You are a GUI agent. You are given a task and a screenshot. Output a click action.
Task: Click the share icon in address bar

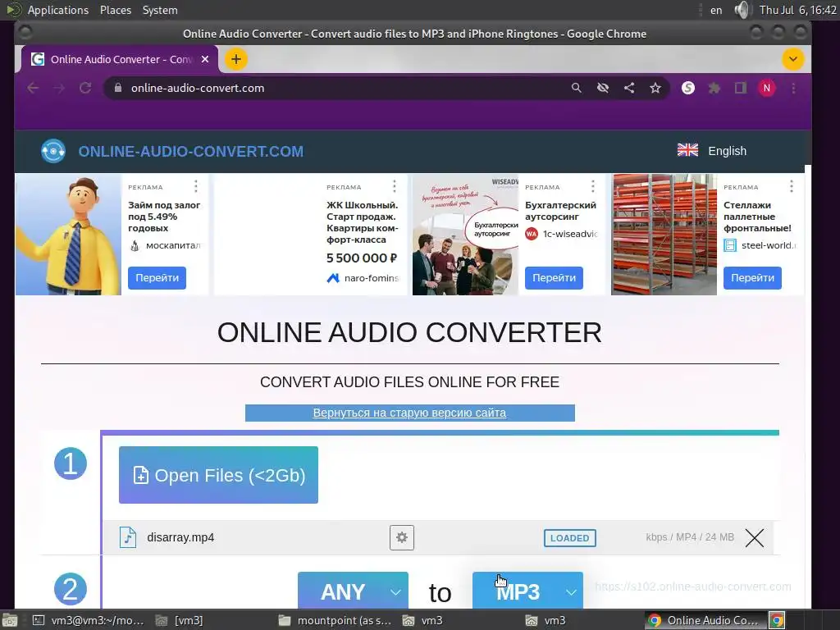click(629, 88)
